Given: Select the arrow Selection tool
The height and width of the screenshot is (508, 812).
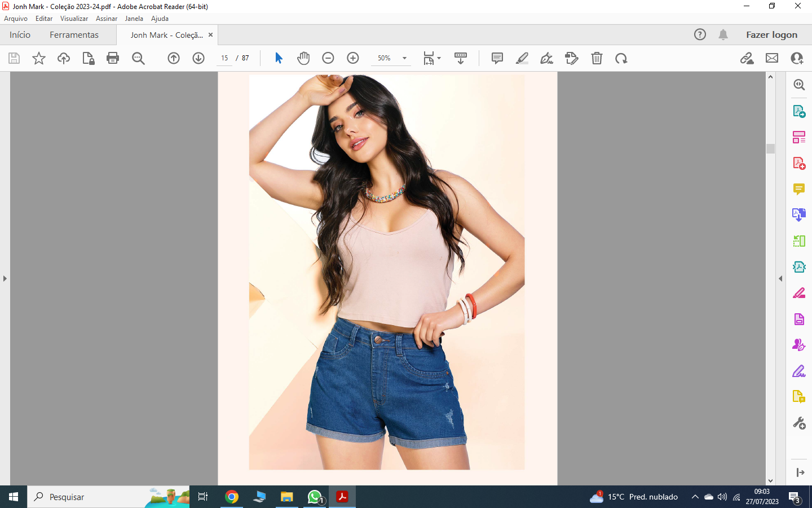Looking at the screenshot, I should click(279, 58).
